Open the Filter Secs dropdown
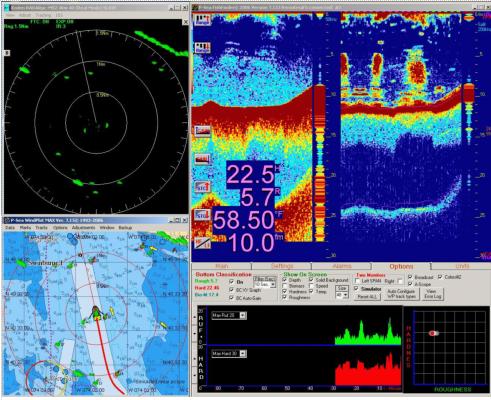This screenshot has width=491, height=400. pyautogui.click(x=273, y=285)
